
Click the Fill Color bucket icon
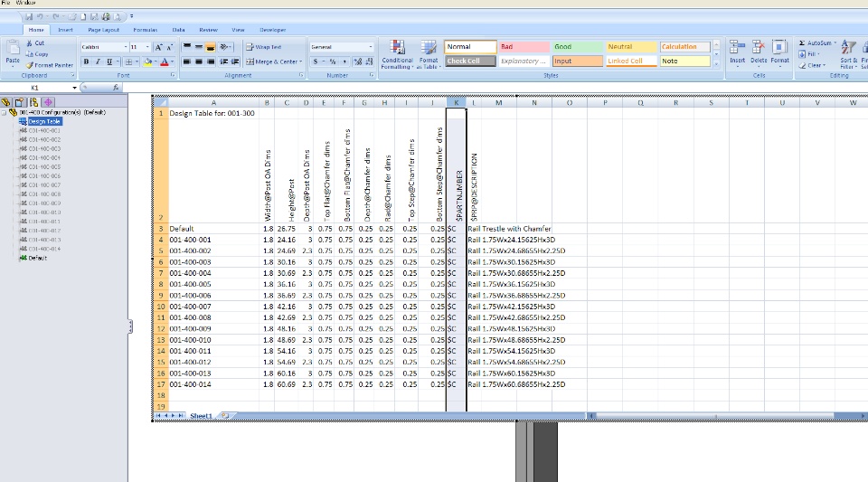pyautogui.click(x=147, y=62)
